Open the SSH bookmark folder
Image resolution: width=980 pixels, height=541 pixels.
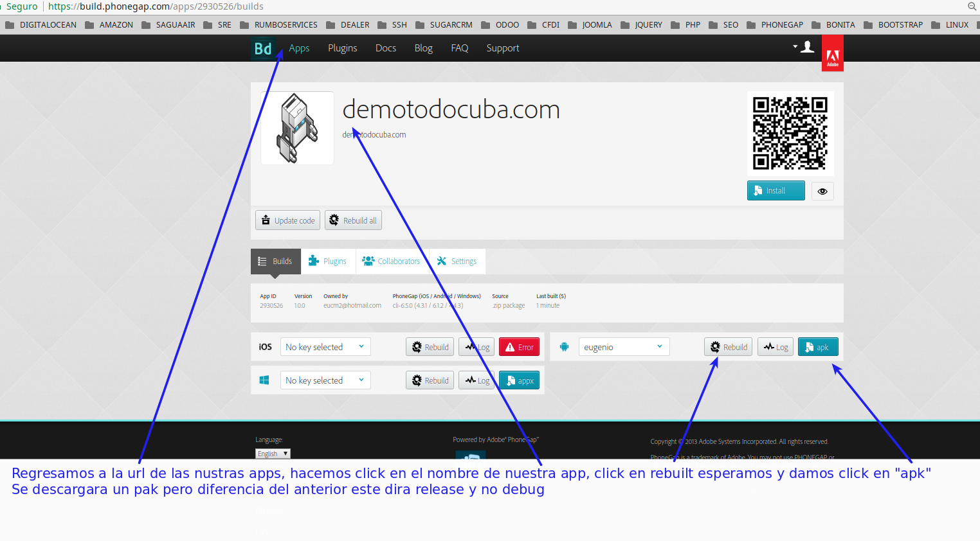click(x=392, y=25)
